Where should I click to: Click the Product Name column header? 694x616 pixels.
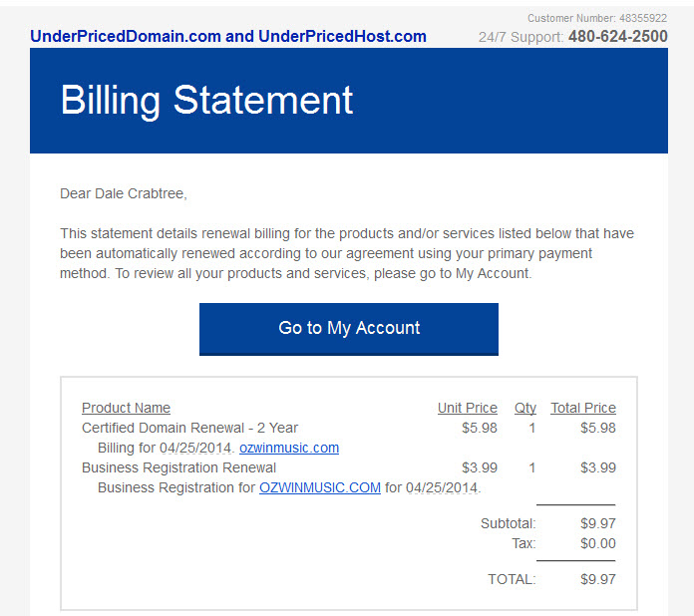coord(127,408)
